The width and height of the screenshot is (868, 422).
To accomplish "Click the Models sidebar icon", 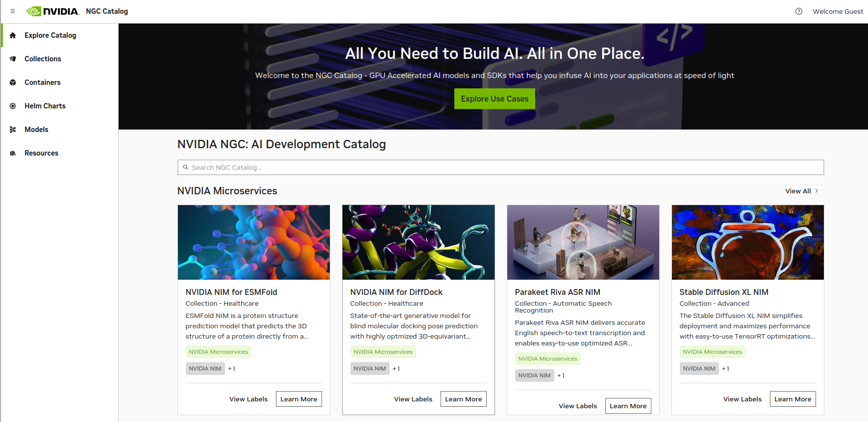I will coord(13,130).
